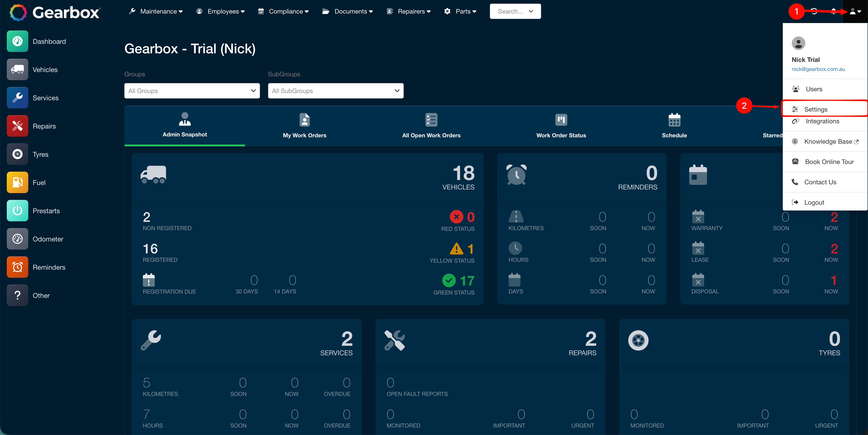Open the Search dropdown field

point(515,12)
